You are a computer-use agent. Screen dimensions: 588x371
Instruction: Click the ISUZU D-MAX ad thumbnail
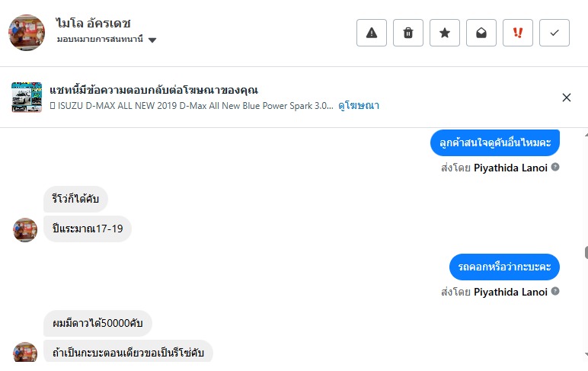27,98
